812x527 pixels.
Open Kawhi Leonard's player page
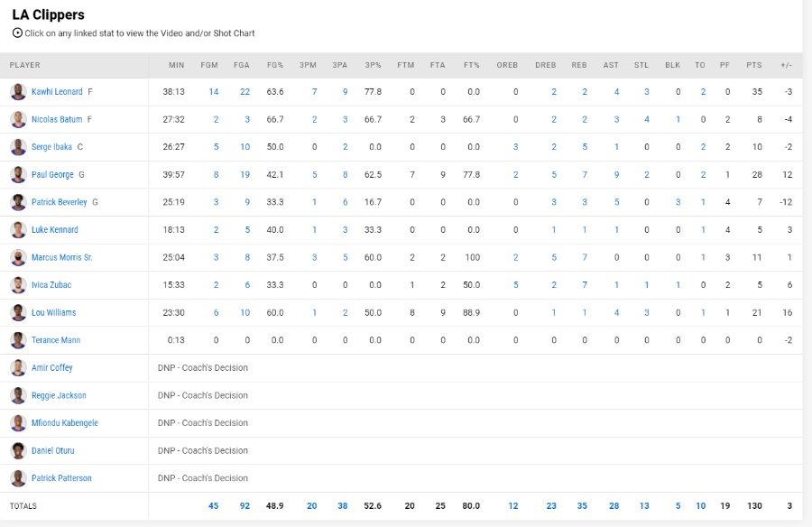click(x=57, y=92)
